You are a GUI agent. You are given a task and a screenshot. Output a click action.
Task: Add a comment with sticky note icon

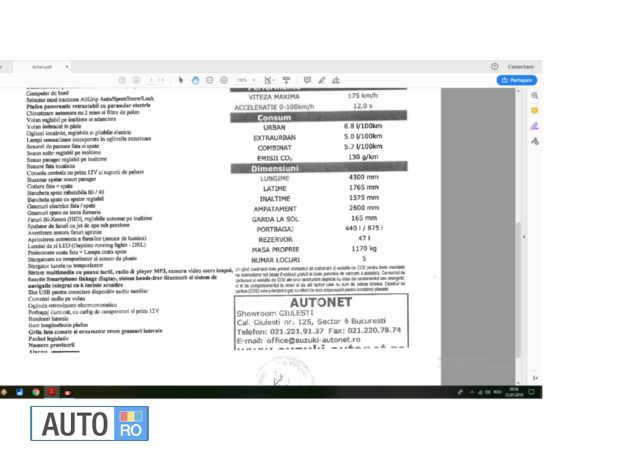tap(308, 79)
